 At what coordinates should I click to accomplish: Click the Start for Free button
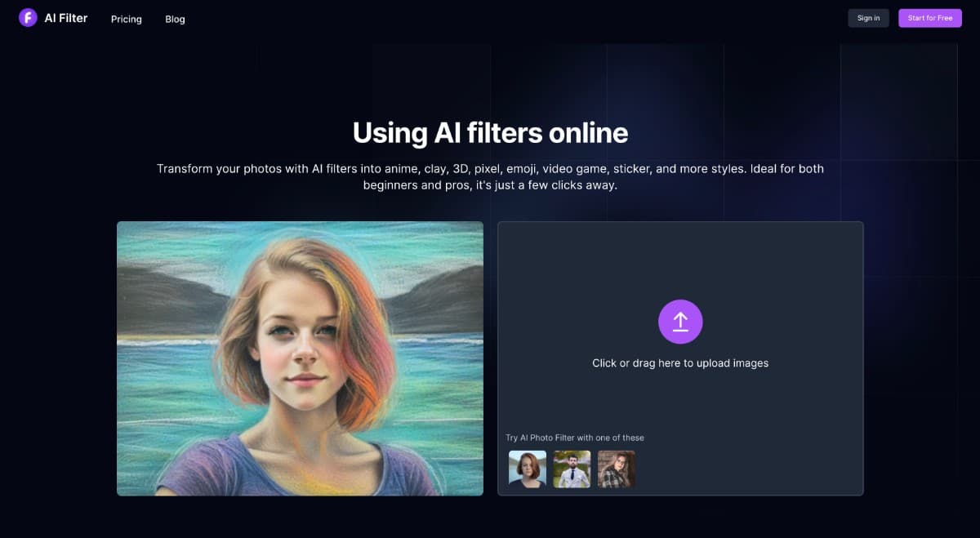930,18
